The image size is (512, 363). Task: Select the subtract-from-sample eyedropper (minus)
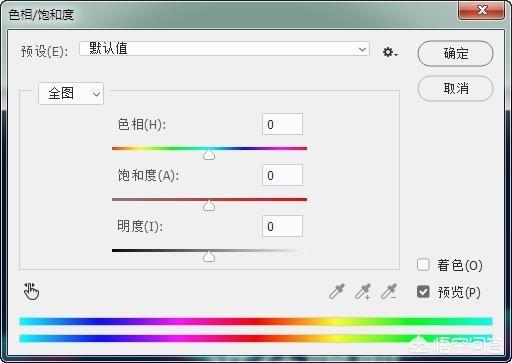coord(389,292)
